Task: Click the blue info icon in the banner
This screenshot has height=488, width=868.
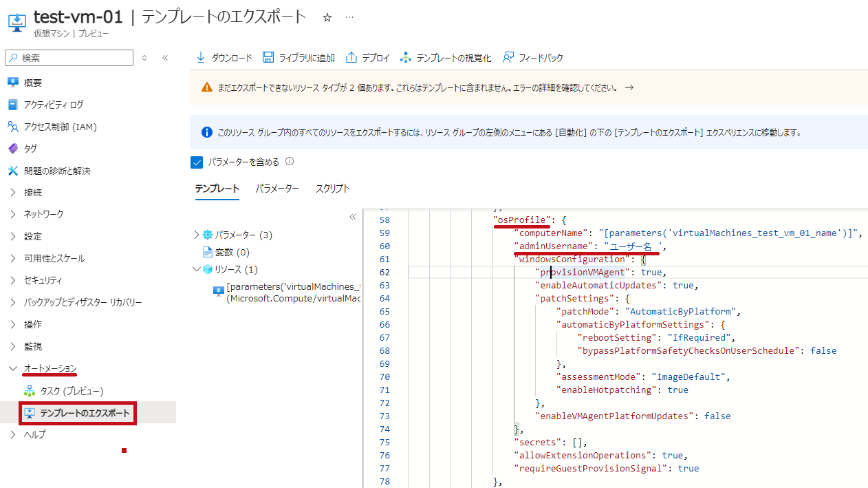Action: [206, 132]
